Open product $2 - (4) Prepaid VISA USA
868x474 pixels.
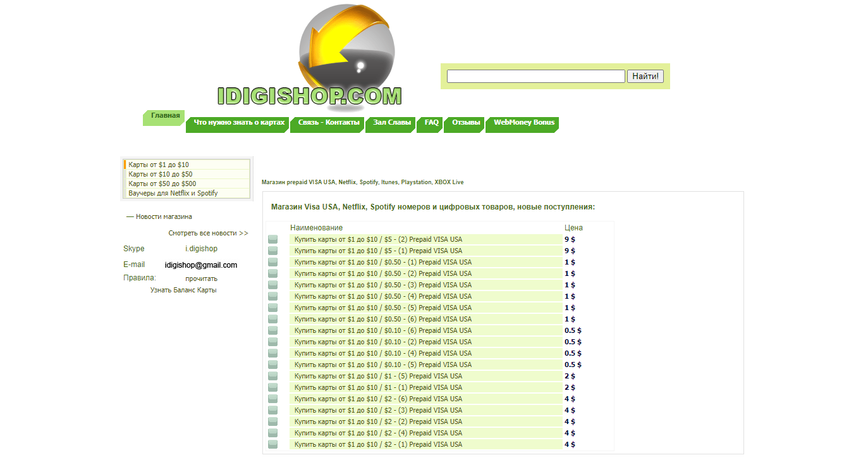378,433
